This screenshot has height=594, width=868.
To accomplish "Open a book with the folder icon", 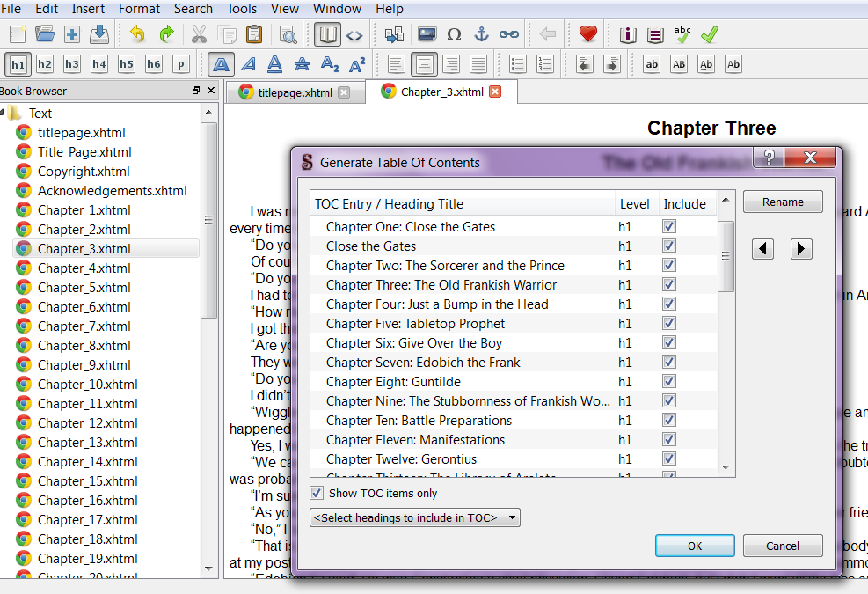I will (x=44, y=34).
